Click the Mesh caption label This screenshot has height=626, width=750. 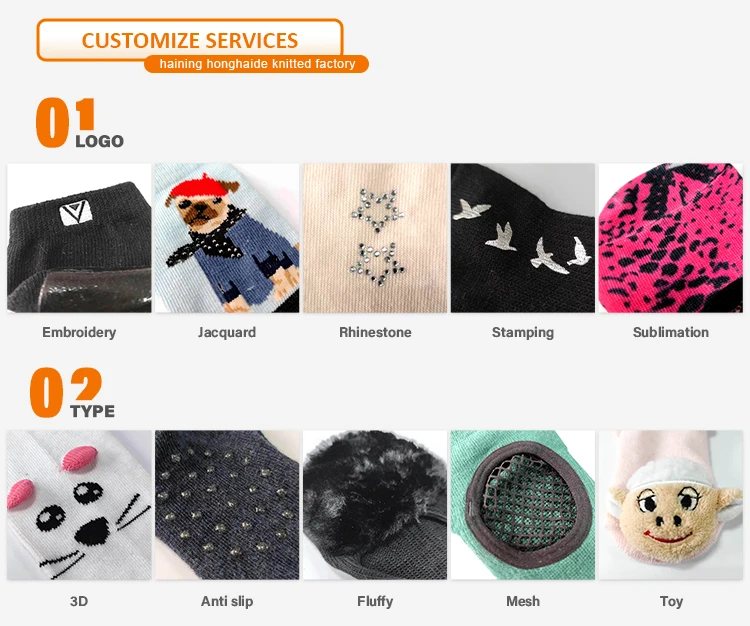523,601
